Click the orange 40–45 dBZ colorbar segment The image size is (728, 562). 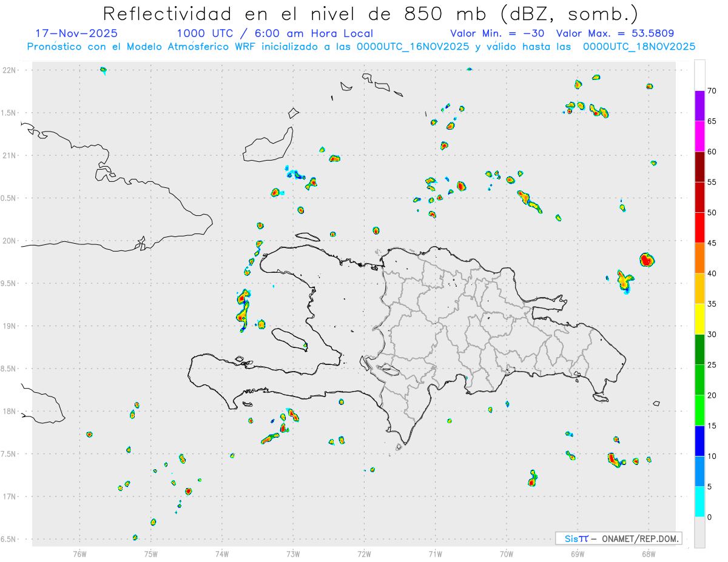point(699,258)
